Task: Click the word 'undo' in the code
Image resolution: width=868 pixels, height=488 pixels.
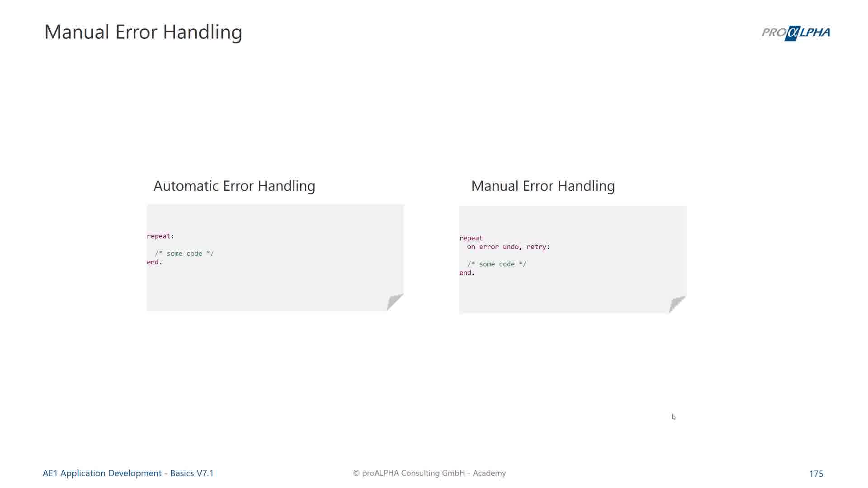Action: point(512,247)
